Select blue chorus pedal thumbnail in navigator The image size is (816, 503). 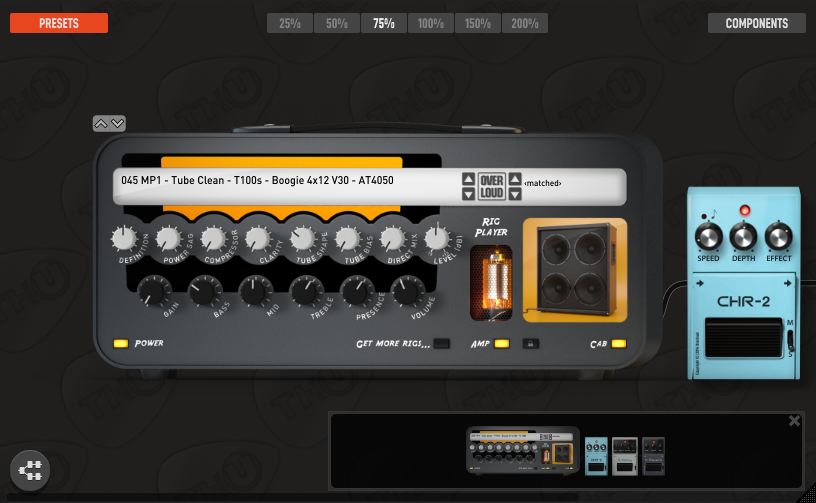[x=596, y=456]
